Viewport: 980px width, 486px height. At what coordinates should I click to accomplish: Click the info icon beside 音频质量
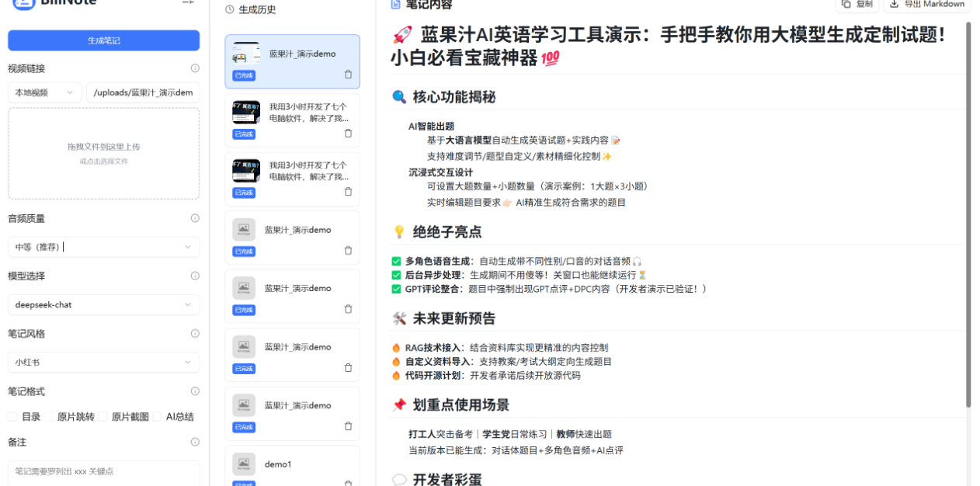[195, 219]
